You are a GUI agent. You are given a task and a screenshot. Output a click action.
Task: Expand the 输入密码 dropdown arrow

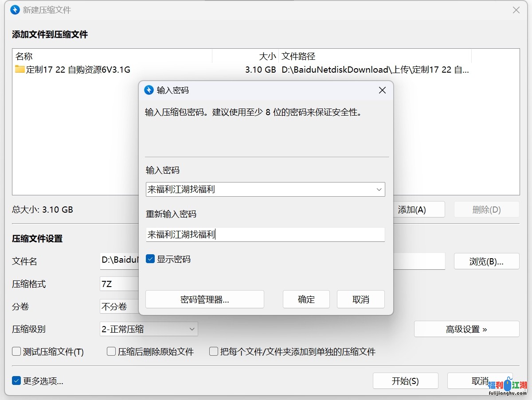tap(379, 190)
